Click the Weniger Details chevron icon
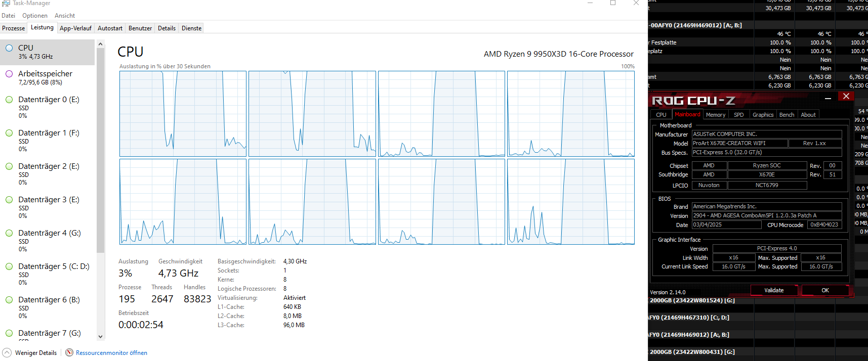The width and height of the screenshot is (868, 361). tap(7, 352)
